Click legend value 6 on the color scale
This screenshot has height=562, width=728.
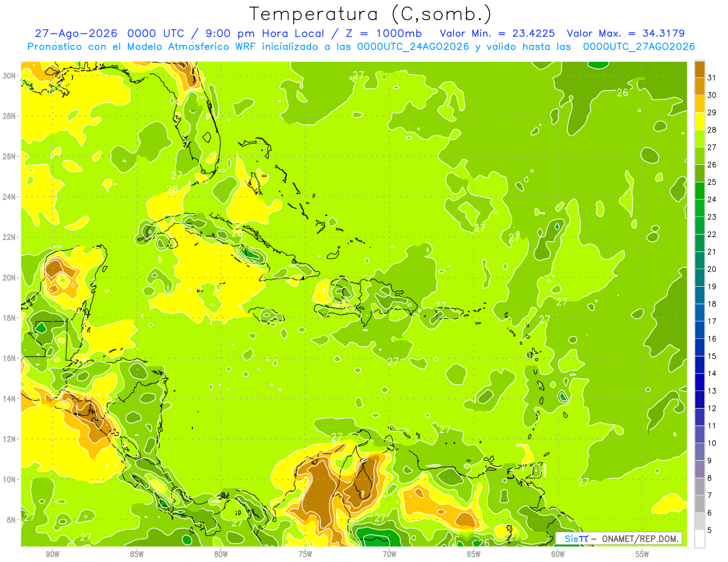(710, 512)
